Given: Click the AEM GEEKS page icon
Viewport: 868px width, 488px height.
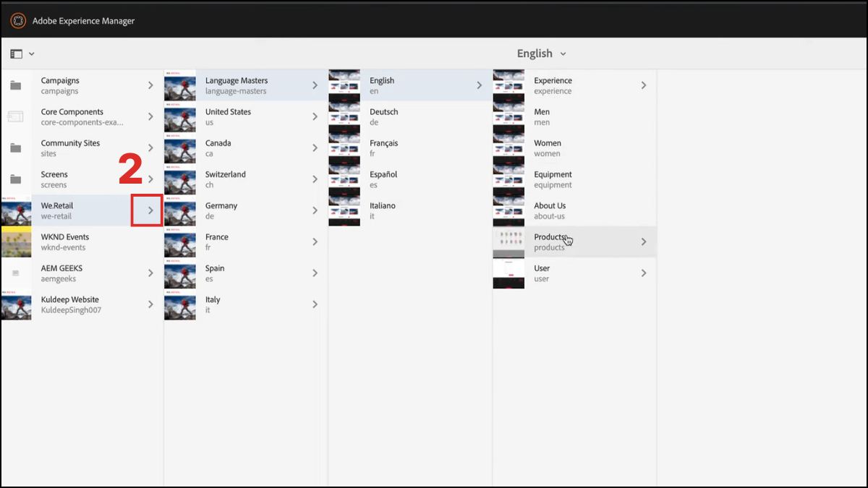Looking at the screenshot, I should [x=15, y=273].
